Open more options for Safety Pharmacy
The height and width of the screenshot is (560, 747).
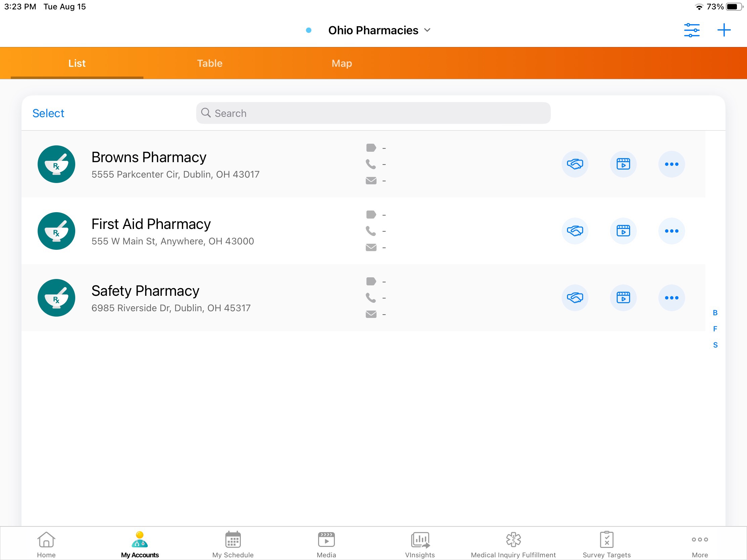pos(671,298)
